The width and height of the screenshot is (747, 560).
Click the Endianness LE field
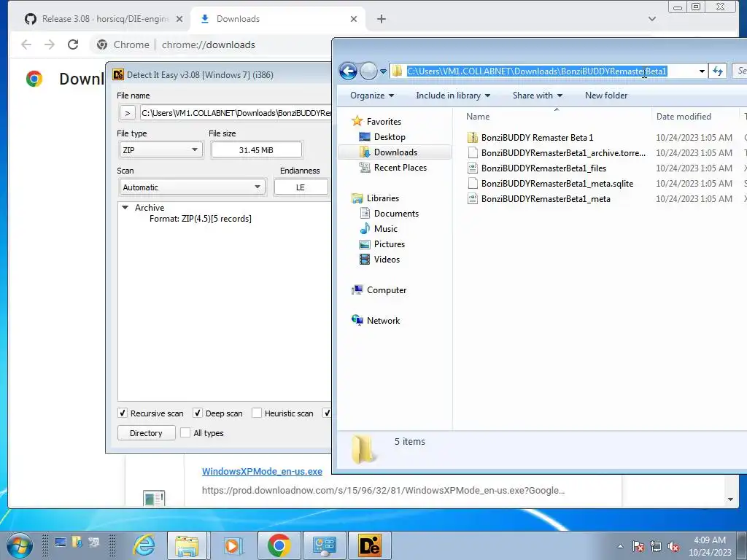click(x=301, y=187)
